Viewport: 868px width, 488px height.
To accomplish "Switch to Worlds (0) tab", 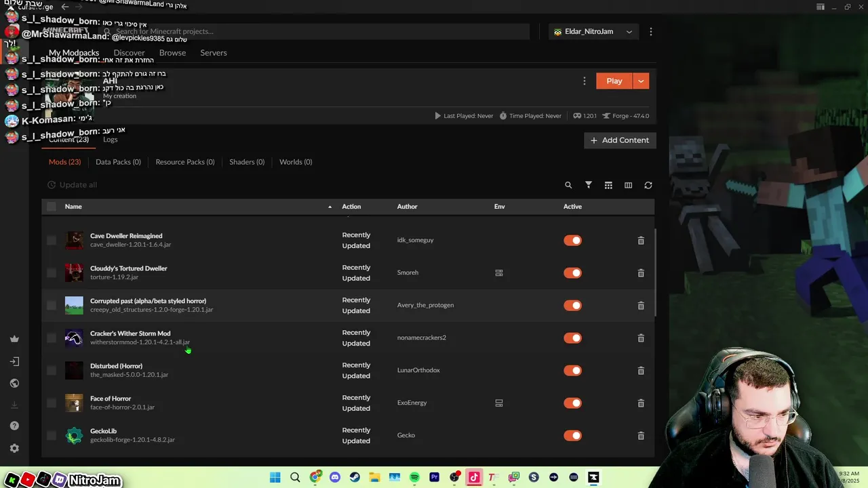I will 296,162.
